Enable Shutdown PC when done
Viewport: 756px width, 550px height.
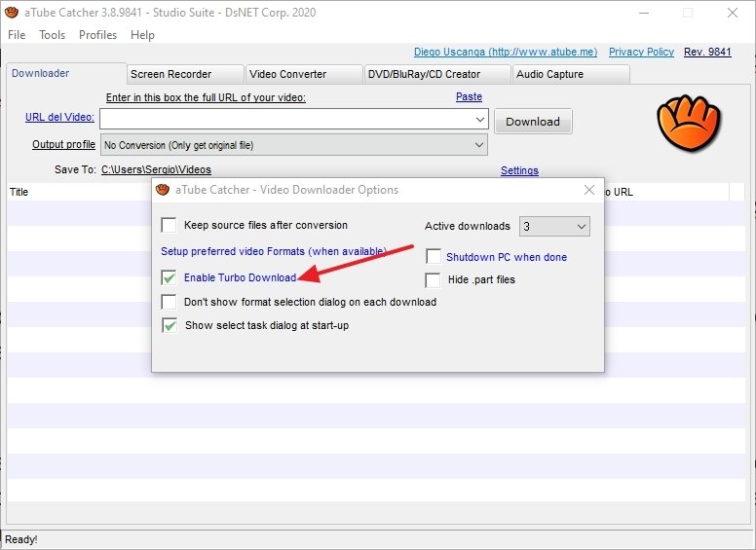coord(434,256)
